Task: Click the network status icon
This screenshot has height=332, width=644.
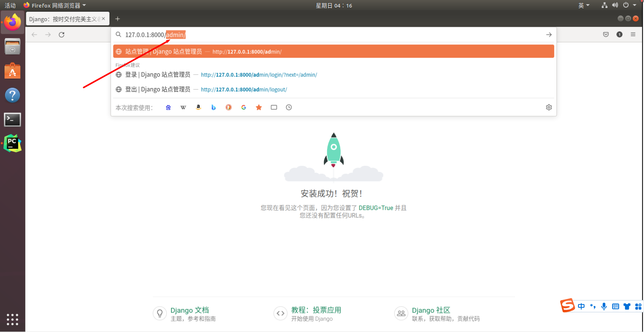Action: [605, 5]
